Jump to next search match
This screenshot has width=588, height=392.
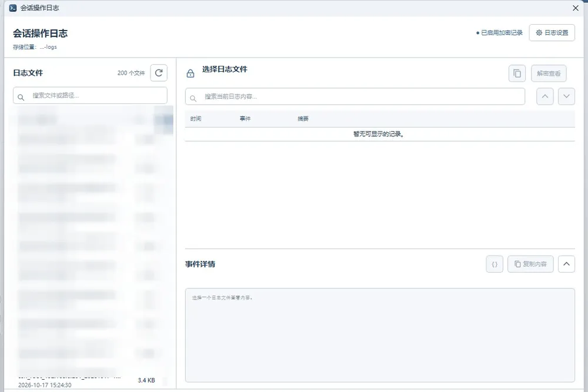pos(566,97)
